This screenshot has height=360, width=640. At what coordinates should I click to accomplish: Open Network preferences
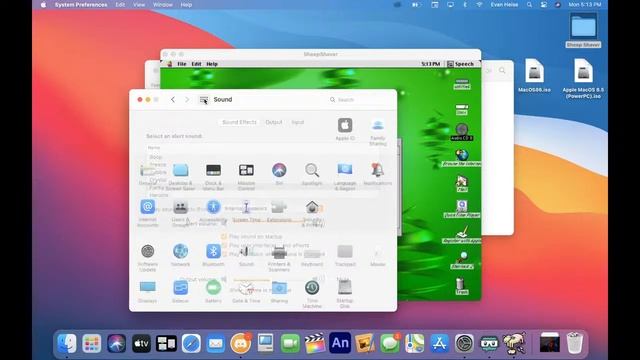tap(180, 255)
